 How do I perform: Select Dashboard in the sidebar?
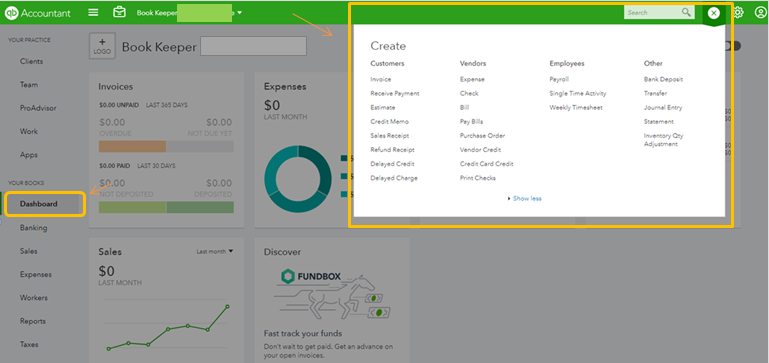[x=39, y=204]
